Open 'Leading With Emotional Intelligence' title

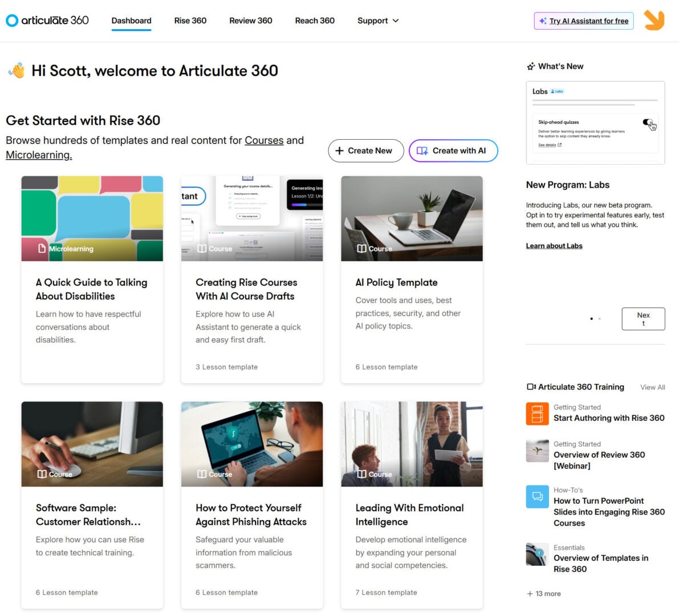(x=410, y=514)
